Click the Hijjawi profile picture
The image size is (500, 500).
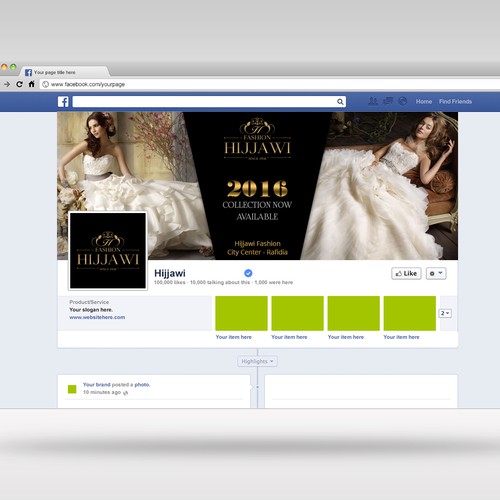[x=108, y=251]
